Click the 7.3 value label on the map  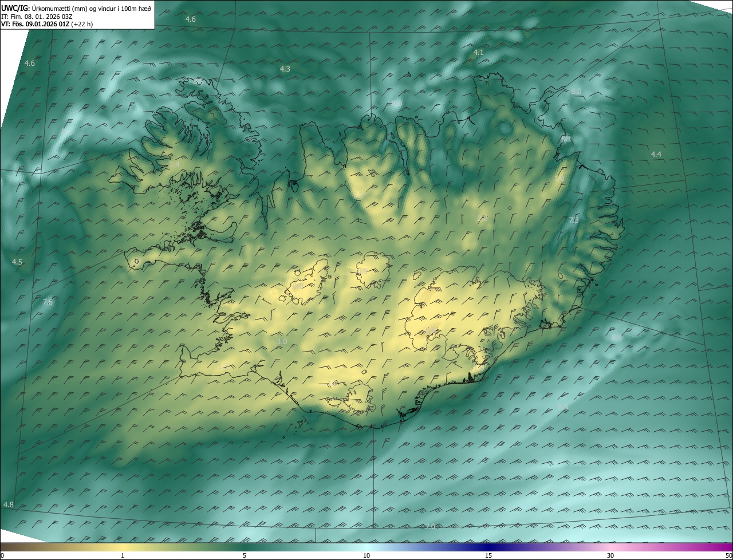tap(574, 220)
